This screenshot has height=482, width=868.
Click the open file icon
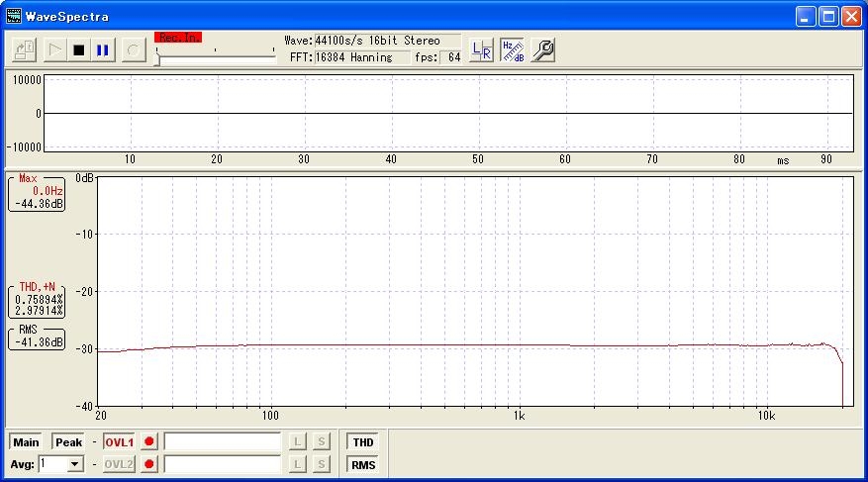(25, 49)
